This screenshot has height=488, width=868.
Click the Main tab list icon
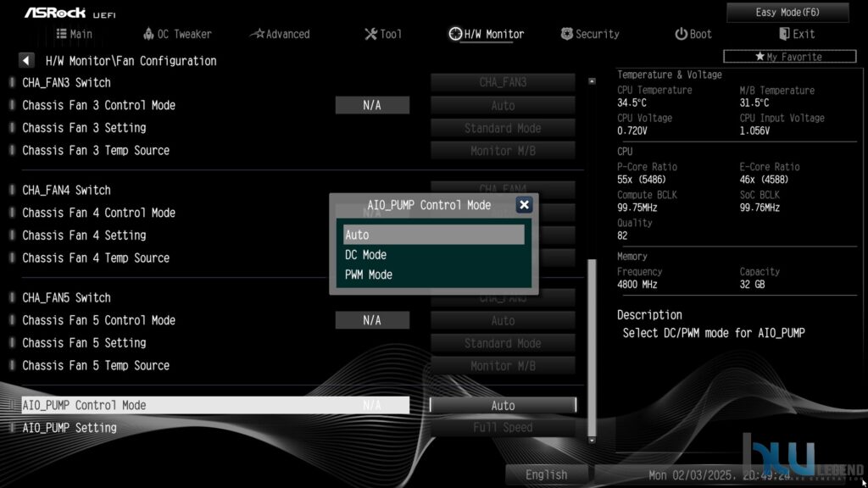[x=61, y=34]
